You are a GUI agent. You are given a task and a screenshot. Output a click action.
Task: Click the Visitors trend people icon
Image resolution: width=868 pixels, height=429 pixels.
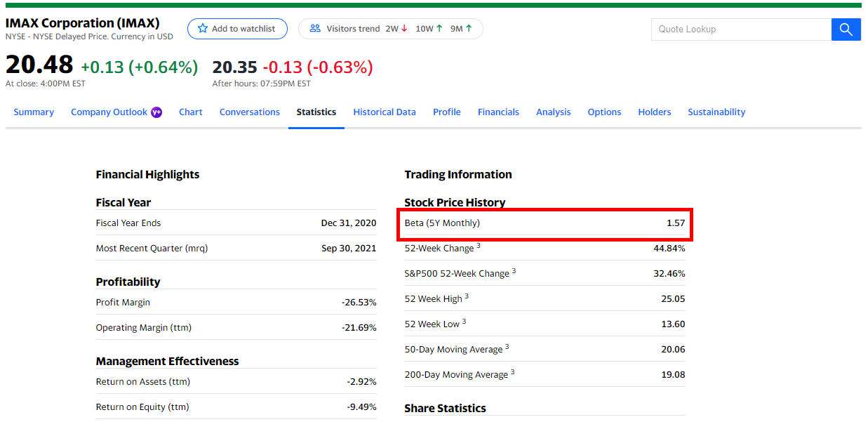click(315, 29)
